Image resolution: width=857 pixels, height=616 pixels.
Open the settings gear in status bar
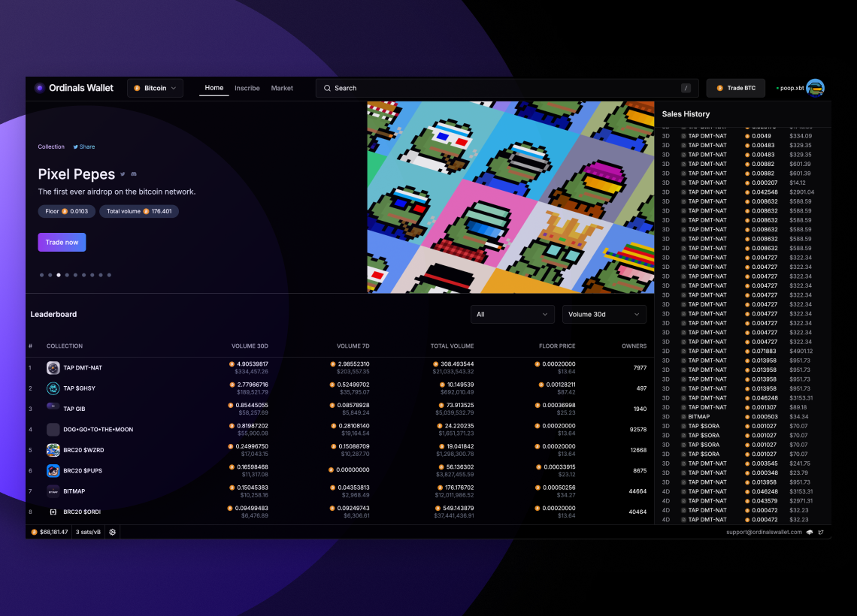pos(112,532)
